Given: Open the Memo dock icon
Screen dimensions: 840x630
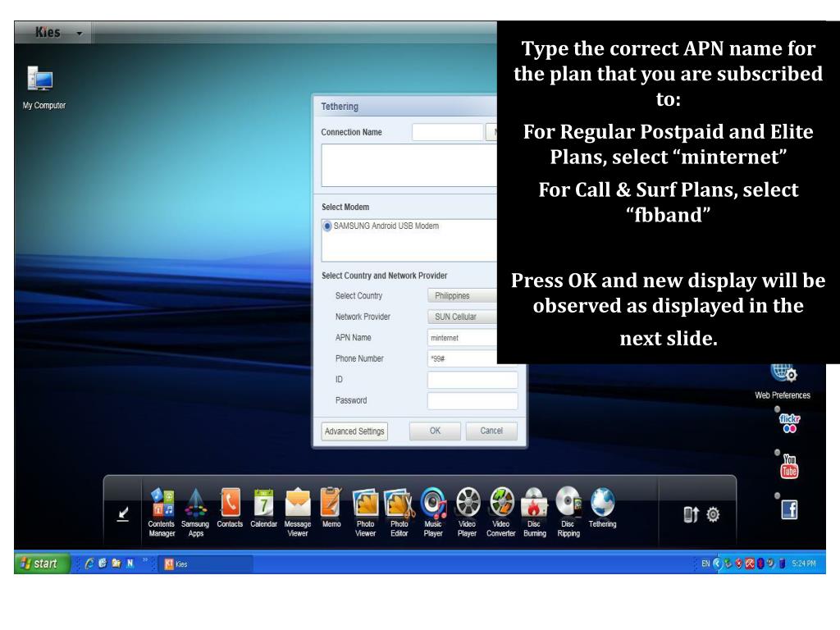Looking at the screenshot, I should pyautogui.click(x=331, y=507).
